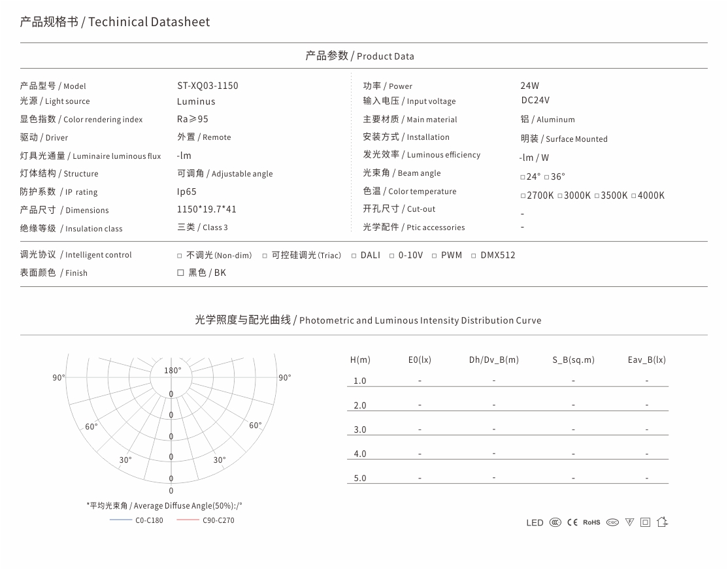Viewport: 728px width, 570px height.
Task: Click the CE conformity mark
Action: point(572,523)
